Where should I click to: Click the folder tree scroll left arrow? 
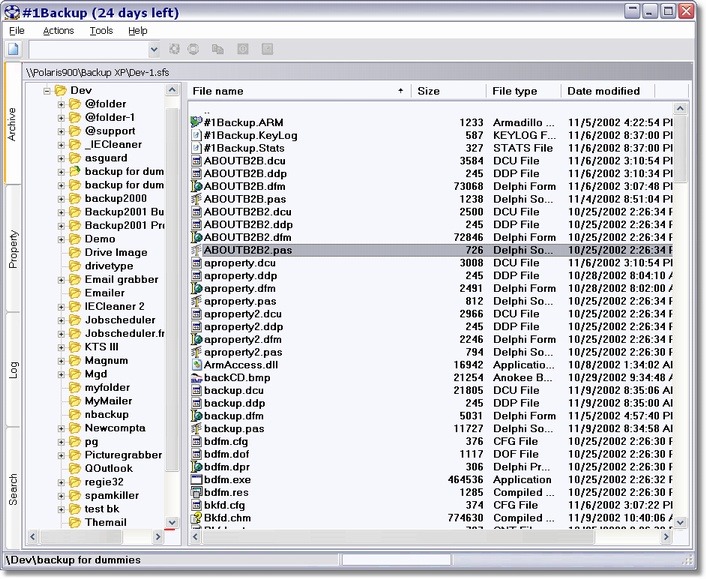(x=32, y=537)
